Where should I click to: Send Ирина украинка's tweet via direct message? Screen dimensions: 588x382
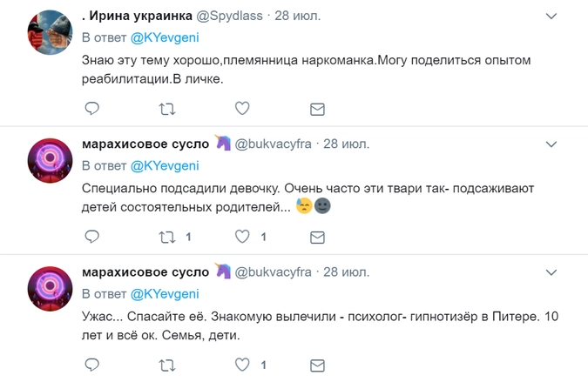318,109
